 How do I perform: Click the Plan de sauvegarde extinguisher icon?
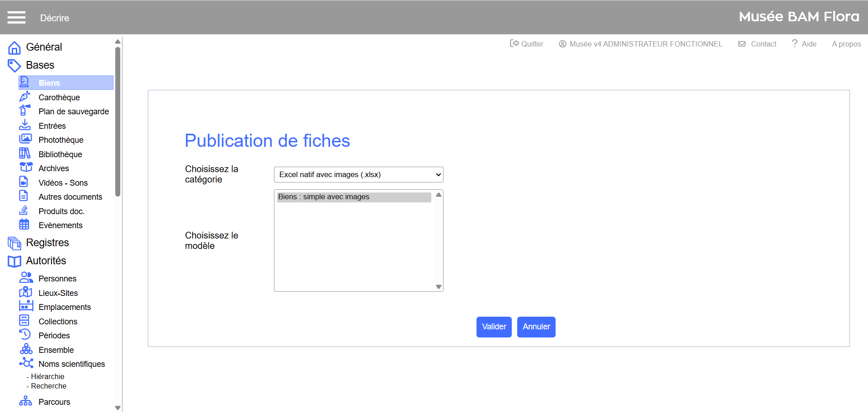click(24, 111)
